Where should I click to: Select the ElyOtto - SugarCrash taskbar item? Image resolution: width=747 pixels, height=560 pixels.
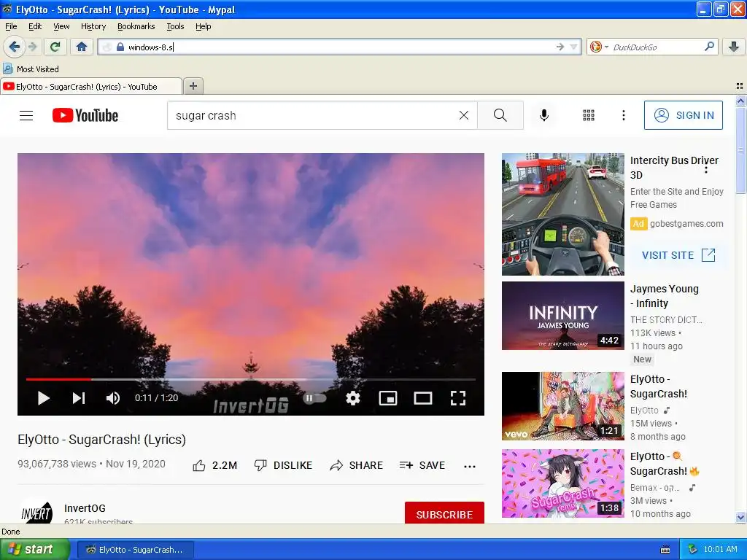[135, 550]
